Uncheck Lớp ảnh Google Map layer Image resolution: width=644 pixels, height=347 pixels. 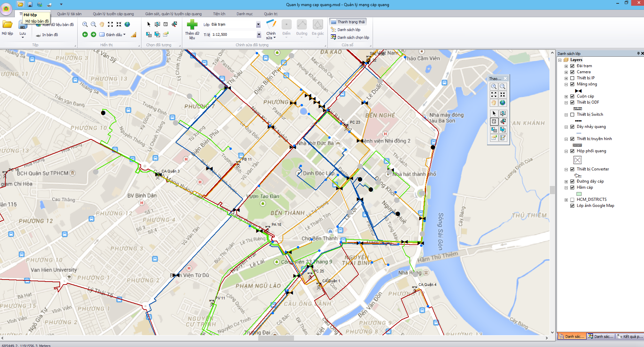pyautogui.click(x=572, y=206)
